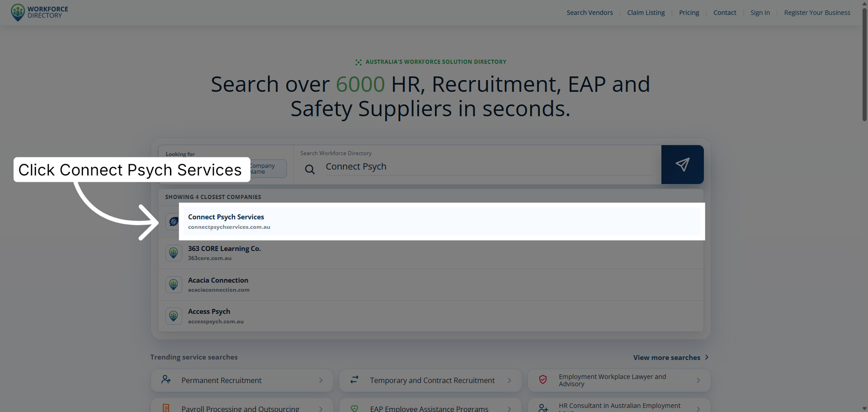This screenshot has height=412, width=868.
Task: Select Access Psych result
Action: (x=431, y=316)
